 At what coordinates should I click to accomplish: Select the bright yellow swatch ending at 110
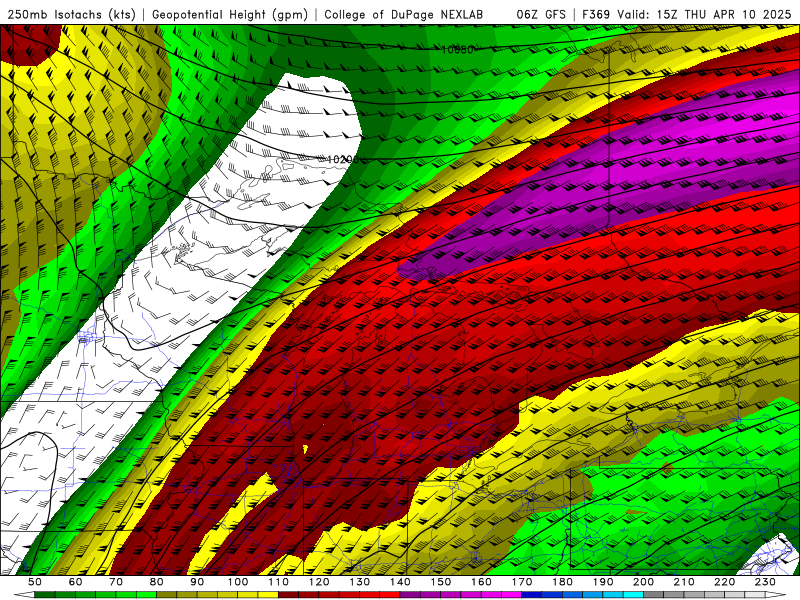click(x=268, y=595)
